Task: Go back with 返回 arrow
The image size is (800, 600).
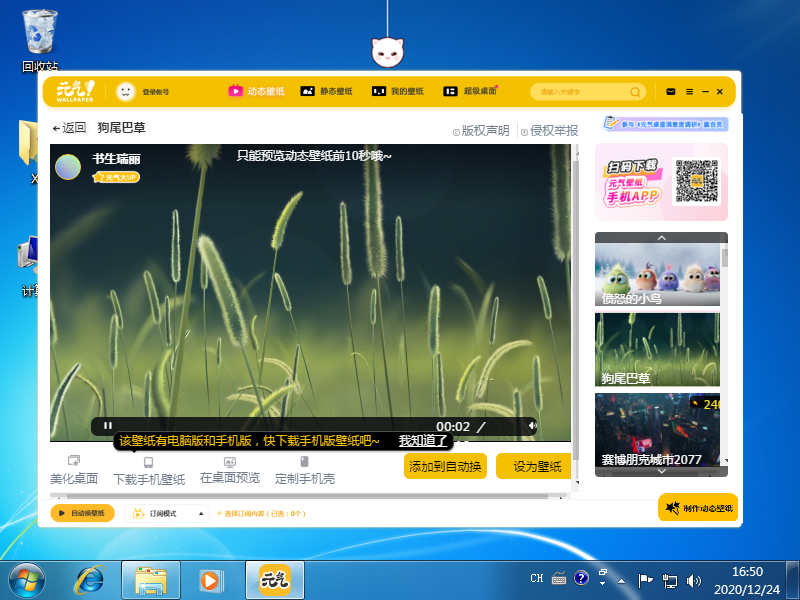Action: pyautogui.click(x=69, y=128)
